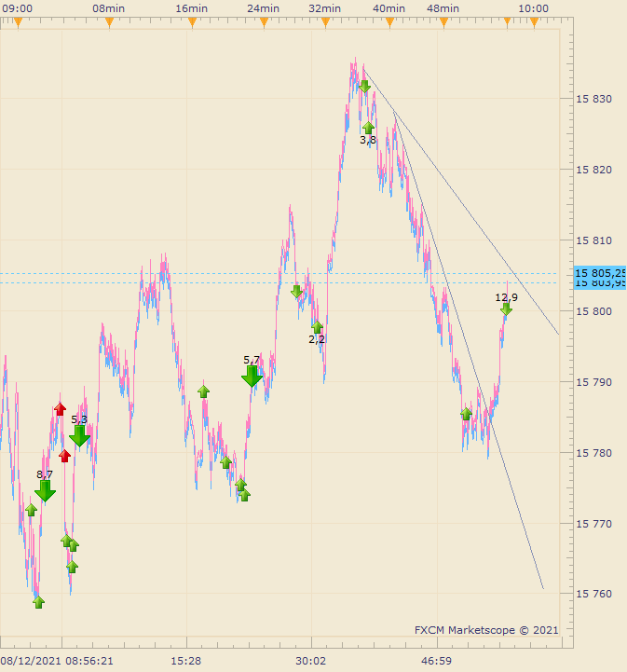
Task: Select the green up arrow labeled 2,2
Action: (x=317, y=327)
